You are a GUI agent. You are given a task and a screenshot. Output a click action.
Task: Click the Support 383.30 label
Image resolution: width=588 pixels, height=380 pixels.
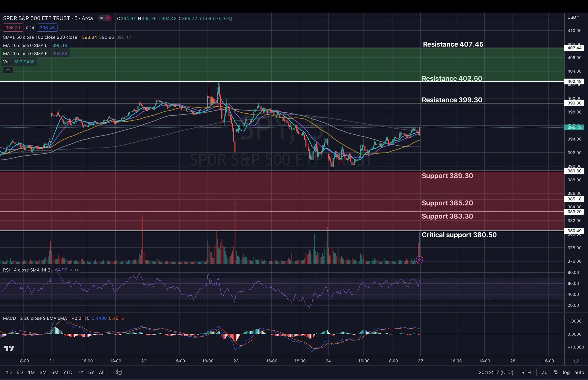tap(447, 216)
